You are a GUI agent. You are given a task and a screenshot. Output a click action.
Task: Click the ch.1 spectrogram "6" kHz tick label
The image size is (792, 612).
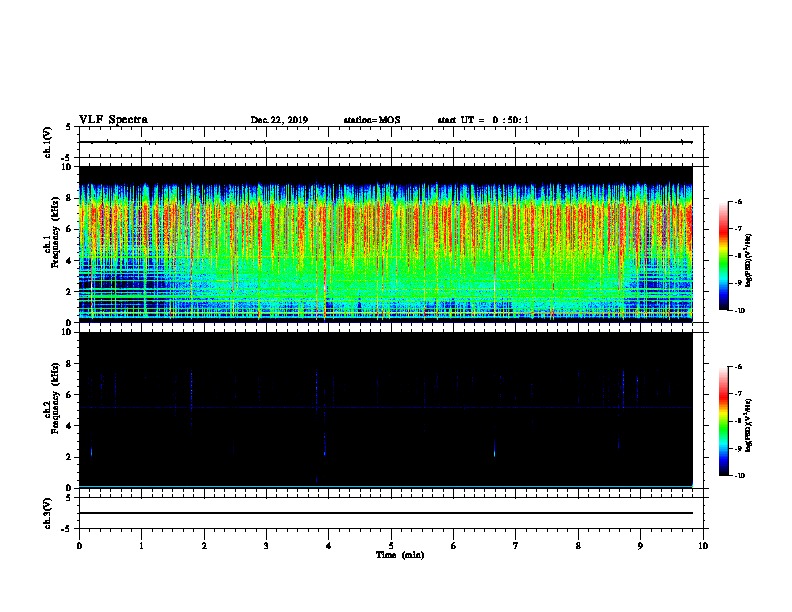click(x=70, y=229)
